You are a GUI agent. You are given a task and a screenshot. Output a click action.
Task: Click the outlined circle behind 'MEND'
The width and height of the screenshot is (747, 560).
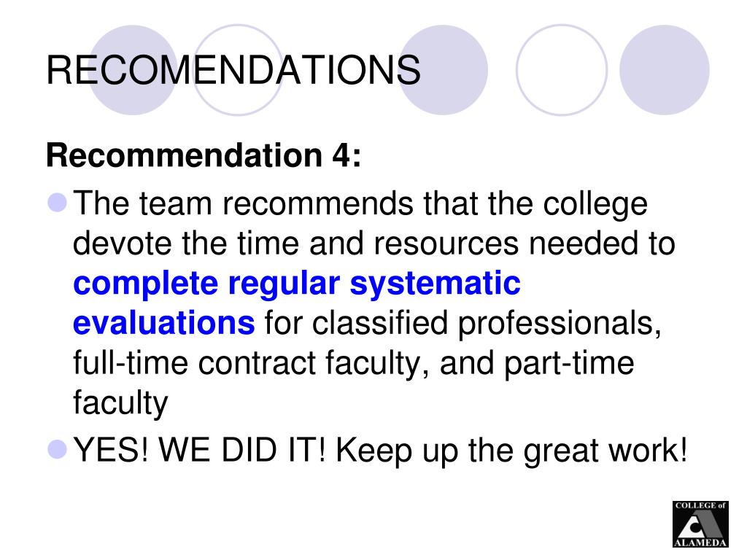click(x=238, y=70)
